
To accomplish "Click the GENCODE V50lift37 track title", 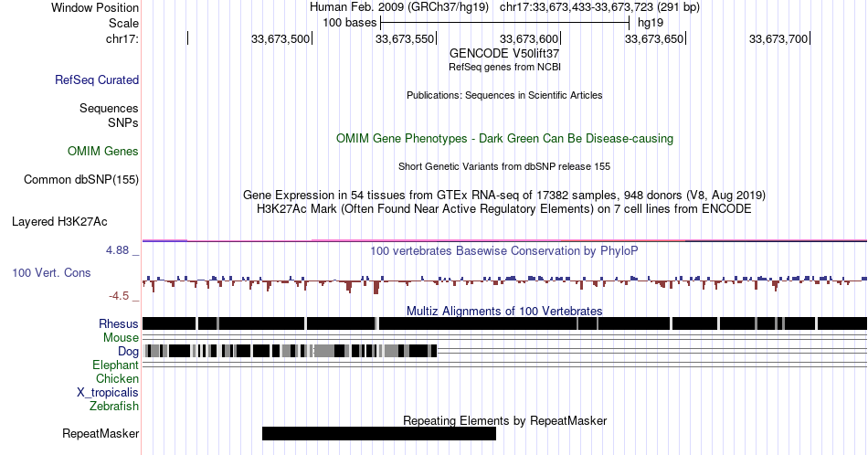I will [x=504, y=53].
